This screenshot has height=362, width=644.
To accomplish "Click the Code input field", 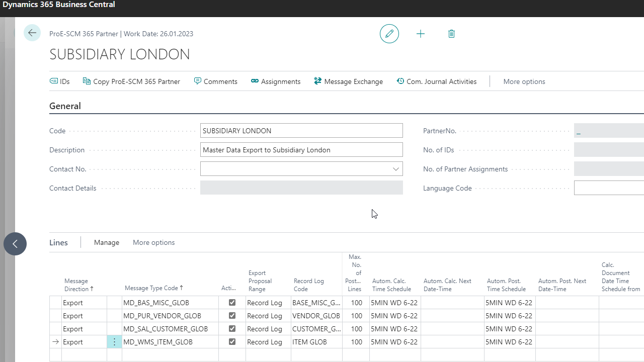I will (301, 131).
